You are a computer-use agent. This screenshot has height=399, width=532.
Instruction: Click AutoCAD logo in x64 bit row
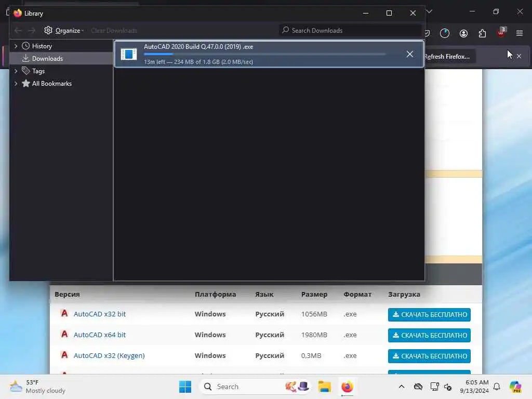pyautogui.click(x=64, y=334)
